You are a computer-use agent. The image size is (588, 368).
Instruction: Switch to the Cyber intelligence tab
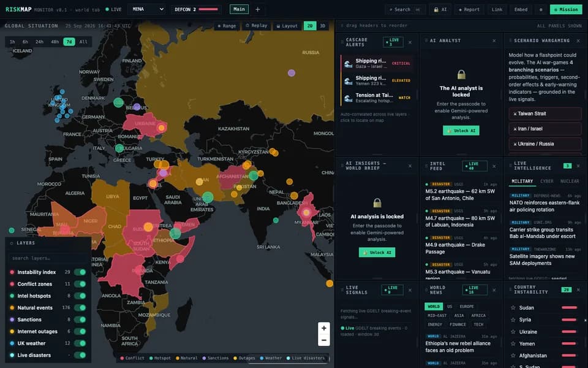click(547, 181)
